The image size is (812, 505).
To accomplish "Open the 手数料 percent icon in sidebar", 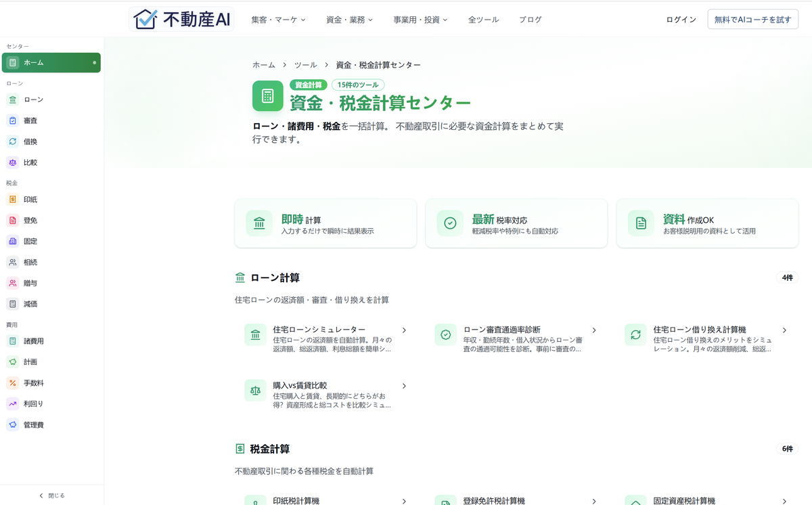I will (x=13, y=383).
